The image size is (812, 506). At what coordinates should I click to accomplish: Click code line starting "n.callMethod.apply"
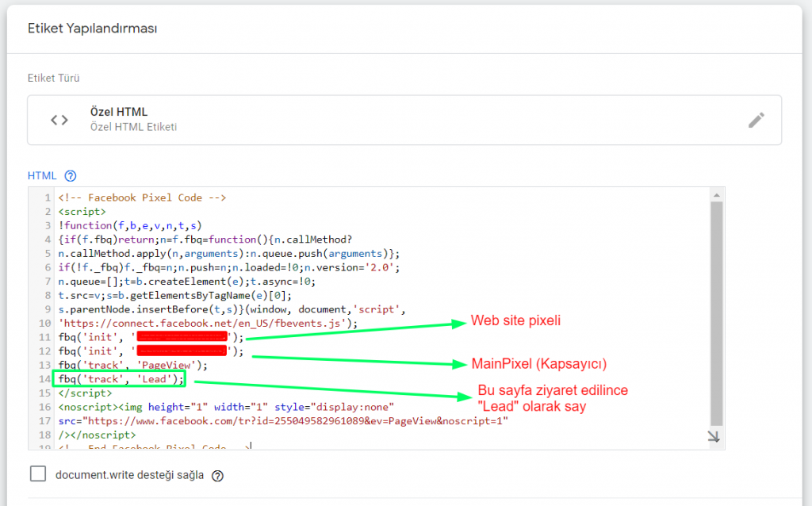tap(229, 254)
